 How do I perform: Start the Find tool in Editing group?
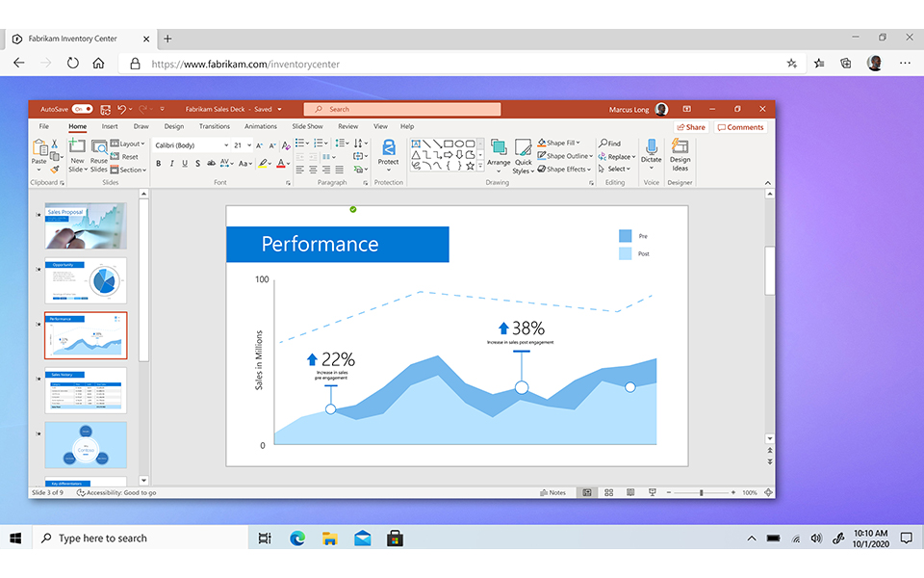tap(612, 143)
